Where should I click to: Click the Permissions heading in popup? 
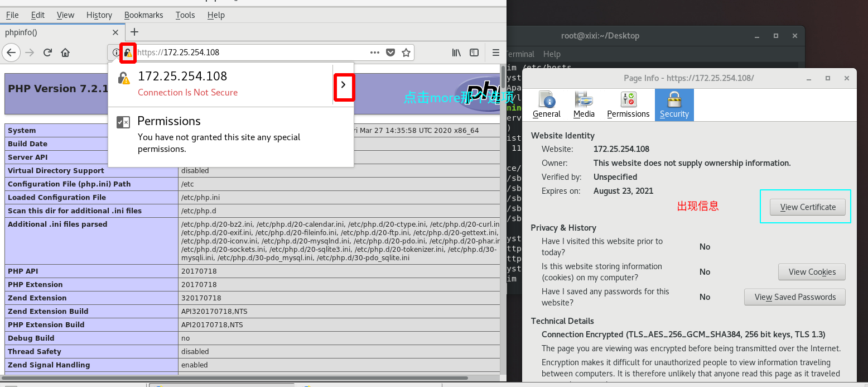click(x=169, y=121)
